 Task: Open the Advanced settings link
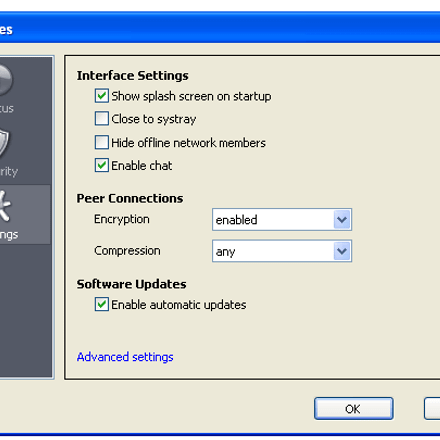125,357
